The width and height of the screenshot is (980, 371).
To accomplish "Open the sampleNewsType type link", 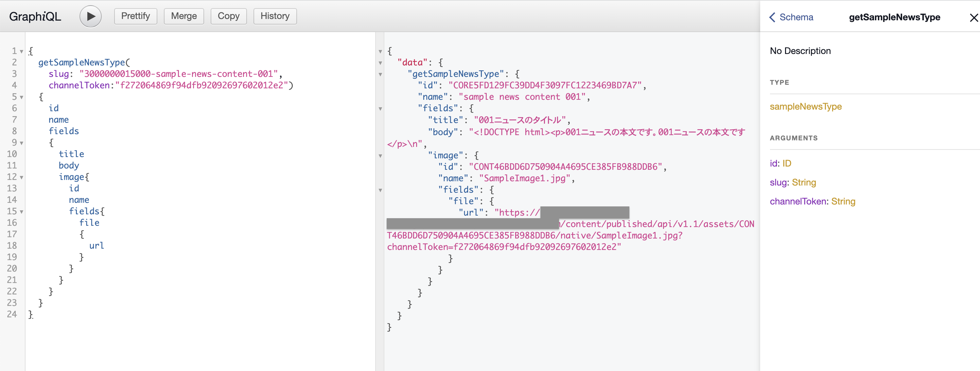I will tap(805, 107).
